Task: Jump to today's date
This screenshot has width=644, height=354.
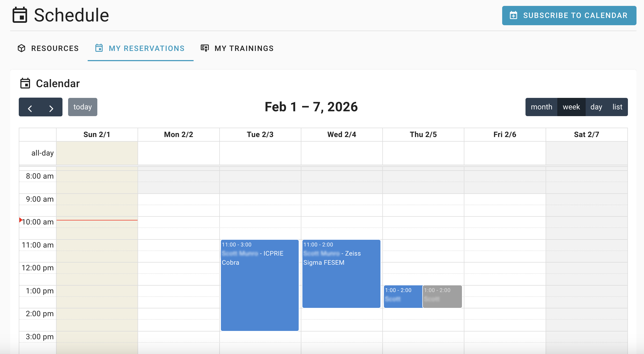Action: tap(82, 107)
